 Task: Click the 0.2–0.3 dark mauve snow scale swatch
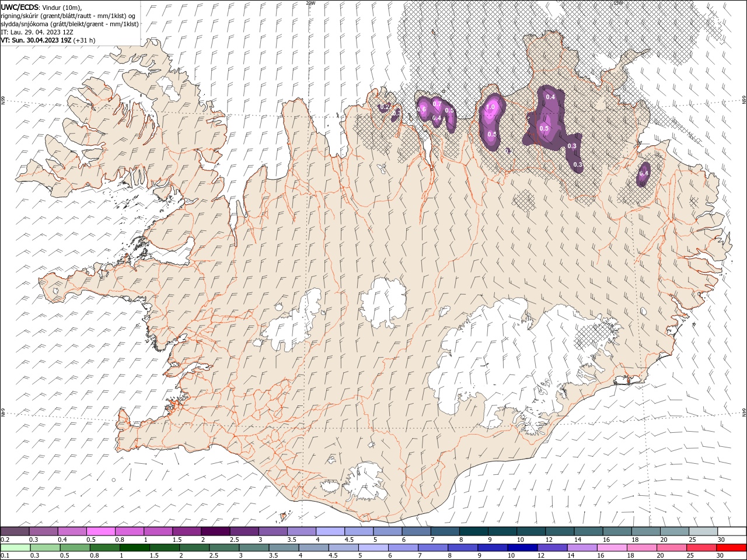15,531
